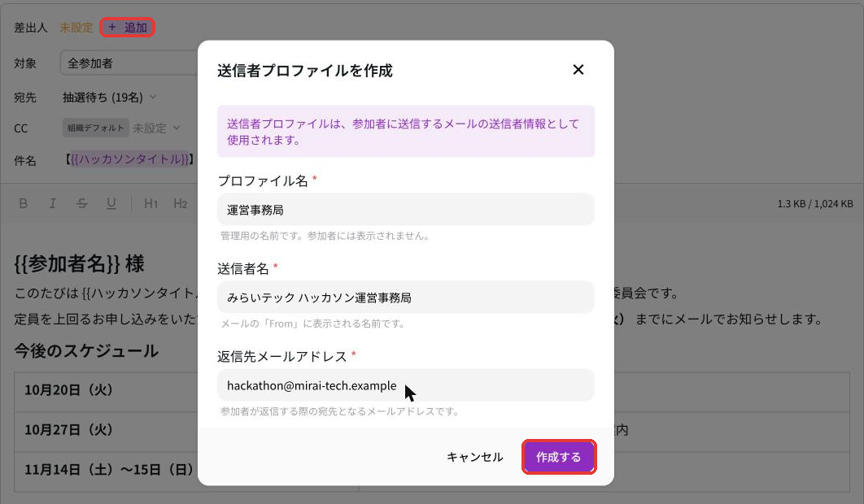
Task: Click the 組織デフォルト tag in CC
Action: (x=96, y=128)
